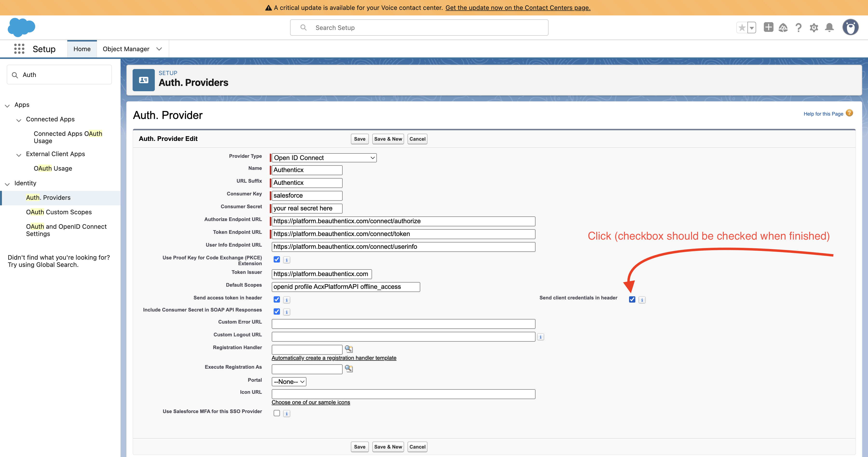Open the Contact Centers page update link

(518, 8)
